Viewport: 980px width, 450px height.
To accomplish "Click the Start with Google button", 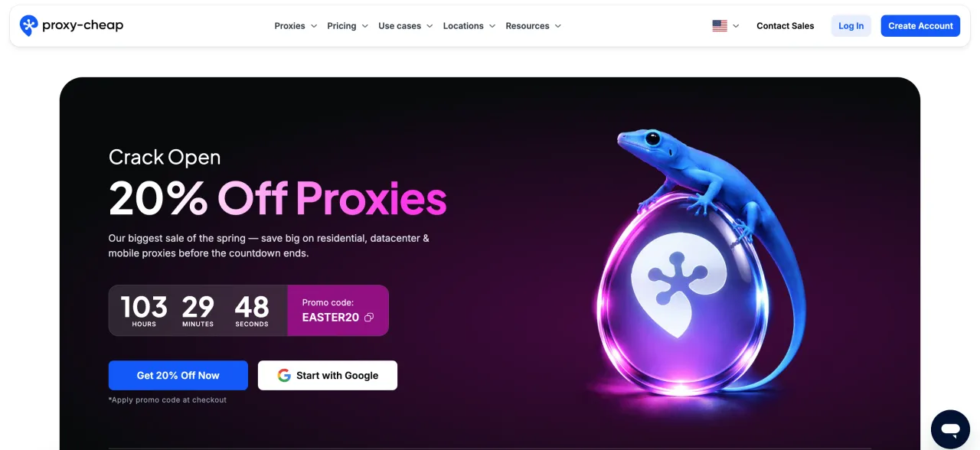I will (328, 376).
